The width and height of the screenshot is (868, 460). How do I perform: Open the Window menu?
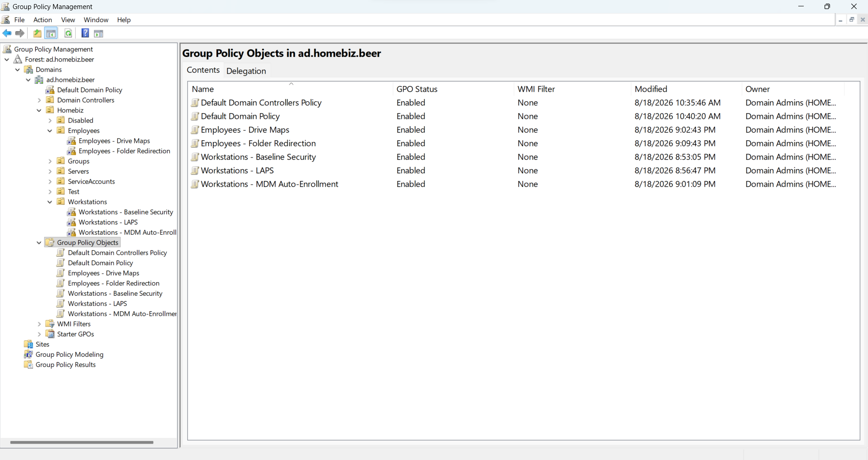click(x=96, y=20)
